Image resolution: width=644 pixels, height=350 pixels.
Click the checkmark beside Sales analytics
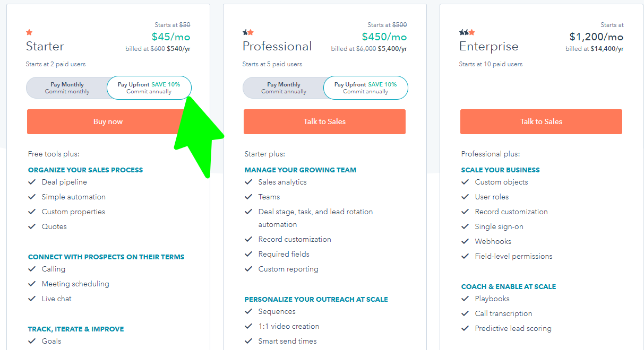tap(248, 182)
